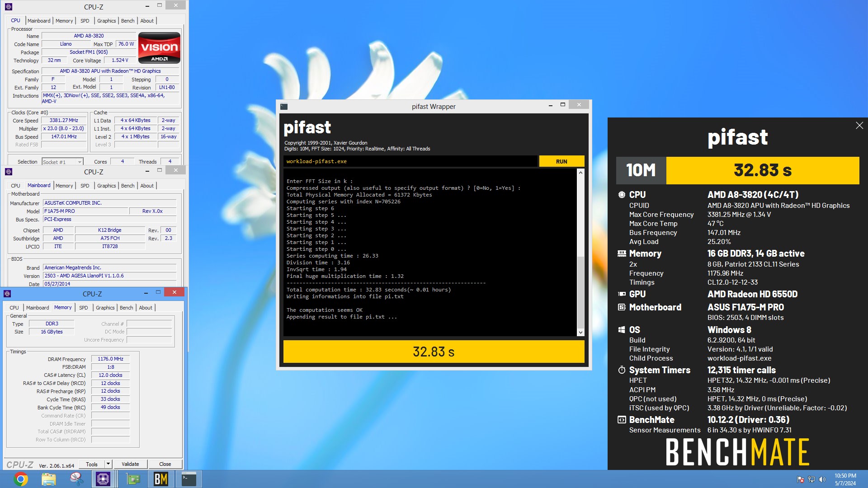Click the Motherboard icon in BenchMate panel
This screenshot has height=488, width=868.
[x=622, y=307]
